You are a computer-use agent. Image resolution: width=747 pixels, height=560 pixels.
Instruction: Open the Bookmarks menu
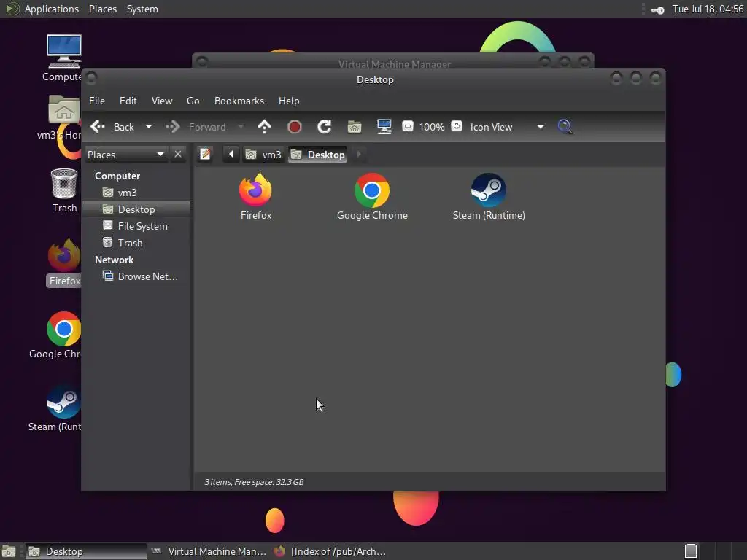coord(239,101)
